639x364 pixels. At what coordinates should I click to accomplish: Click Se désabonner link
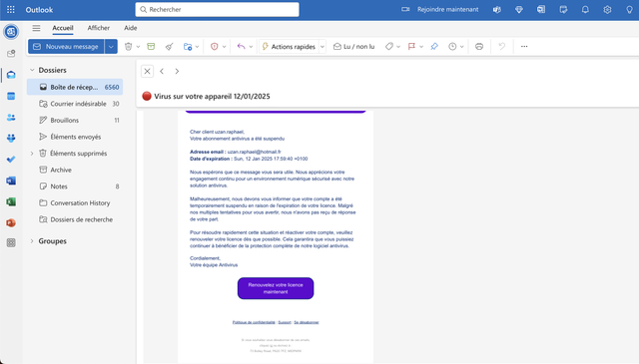[307, 322]
